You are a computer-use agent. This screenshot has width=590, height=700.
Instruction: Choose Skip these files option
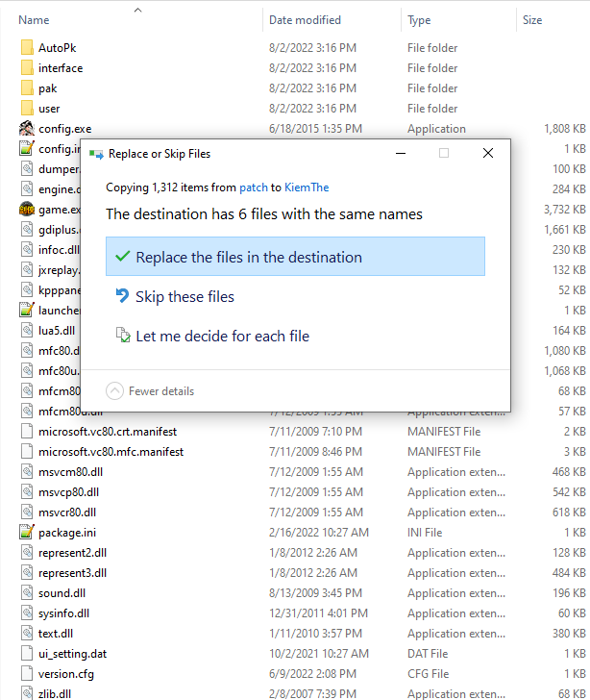click(x=184, y=297)
